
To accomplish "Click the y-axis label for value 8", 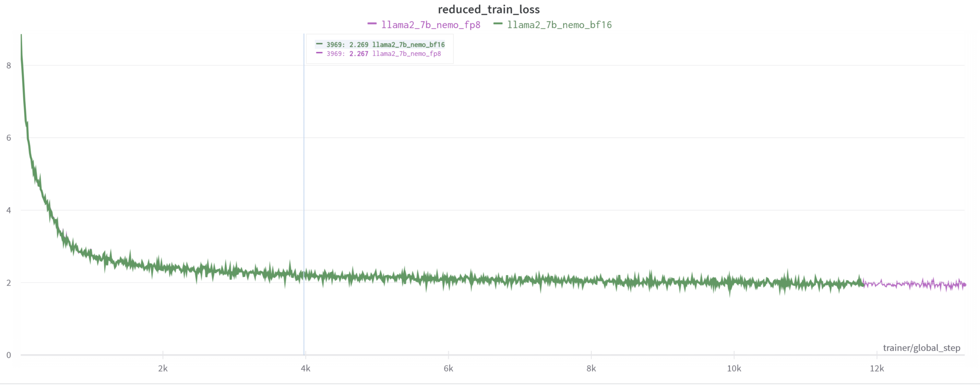I will [x=9, y=66].
